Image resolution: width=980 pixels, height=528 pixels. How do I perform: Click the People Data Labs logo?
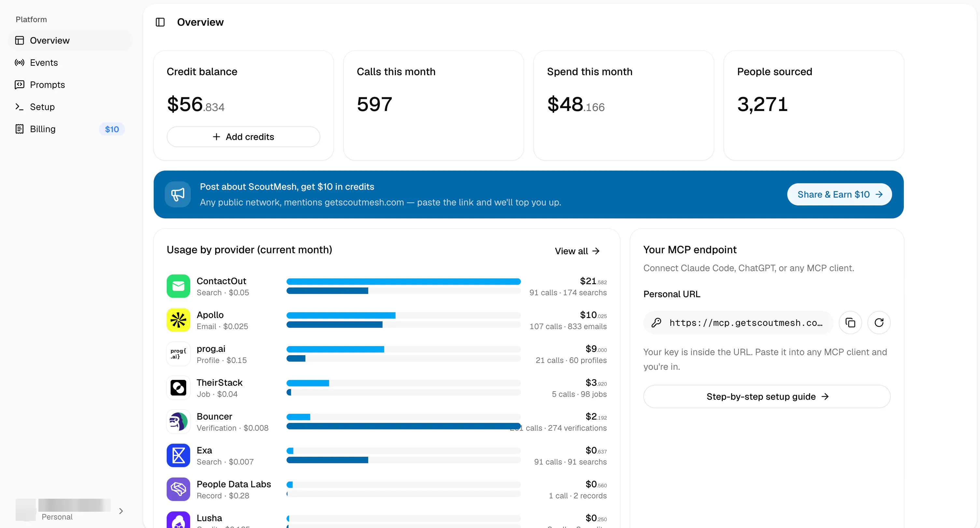click(x=178, y=489)
